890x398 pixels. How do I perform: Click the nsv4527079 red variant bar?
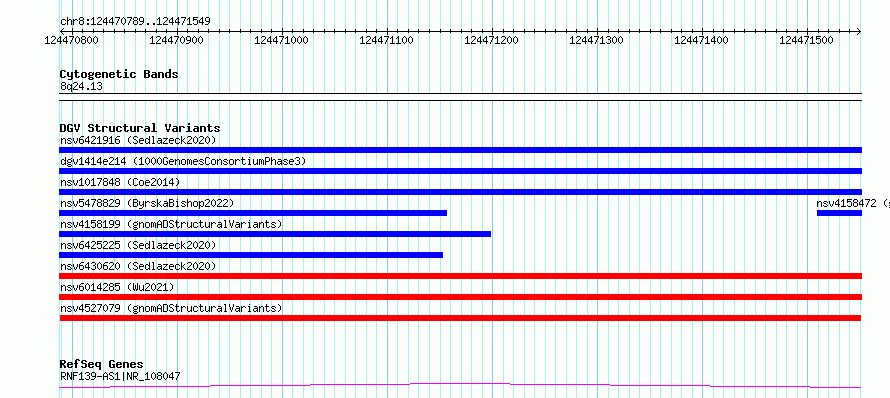460,318
